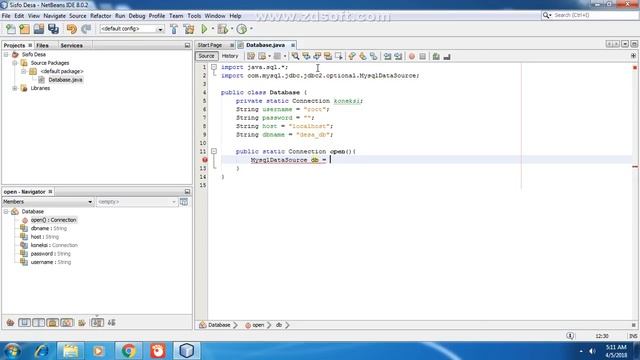Open the Windows Start menu
Viewport: 640px width, 360px height.
coord(13,351)
